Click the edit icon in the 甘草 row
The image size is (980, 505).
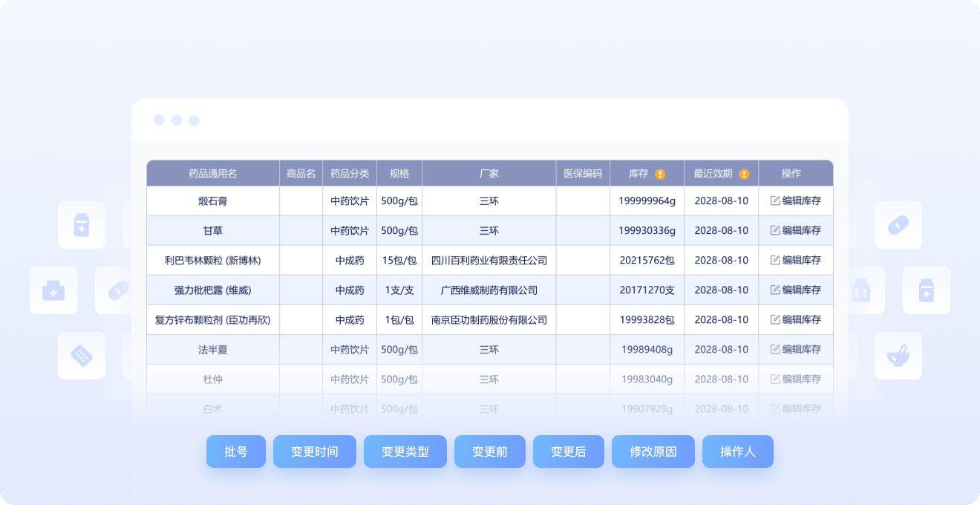click(775, 230)
